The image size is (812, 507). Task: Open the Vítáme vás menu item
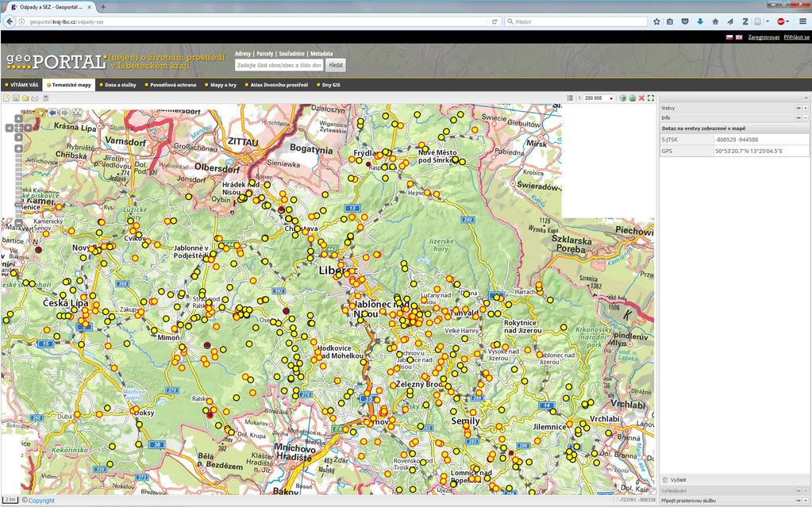[x=21, y=85]
